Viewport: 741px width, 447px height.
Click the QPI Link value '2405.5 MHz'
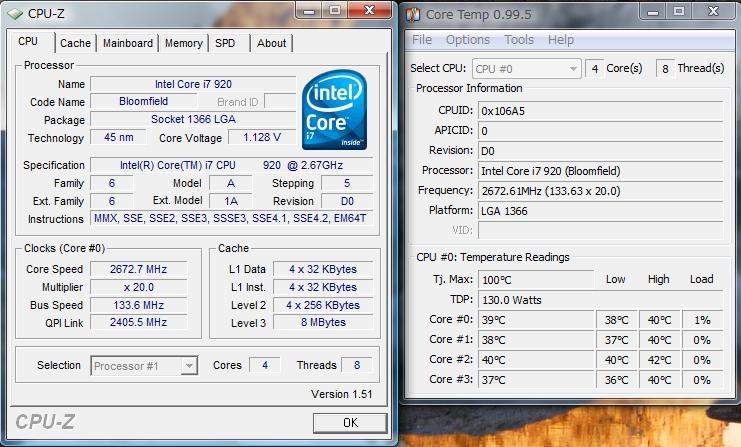(138, 322)
